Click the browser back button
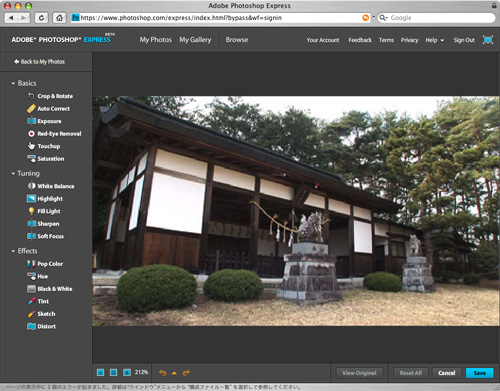 point(11,18)
